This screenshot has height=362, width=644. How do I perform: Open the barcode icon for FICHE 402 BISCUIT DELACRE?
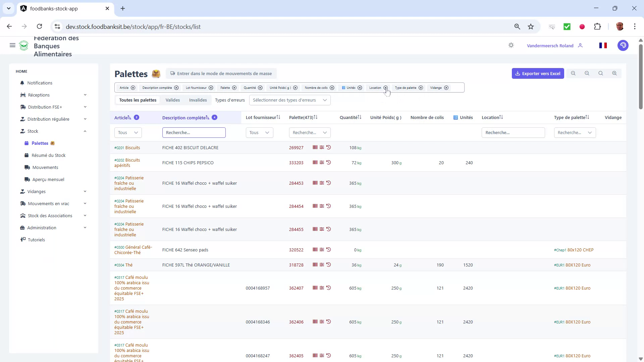[x=315, y=147]
